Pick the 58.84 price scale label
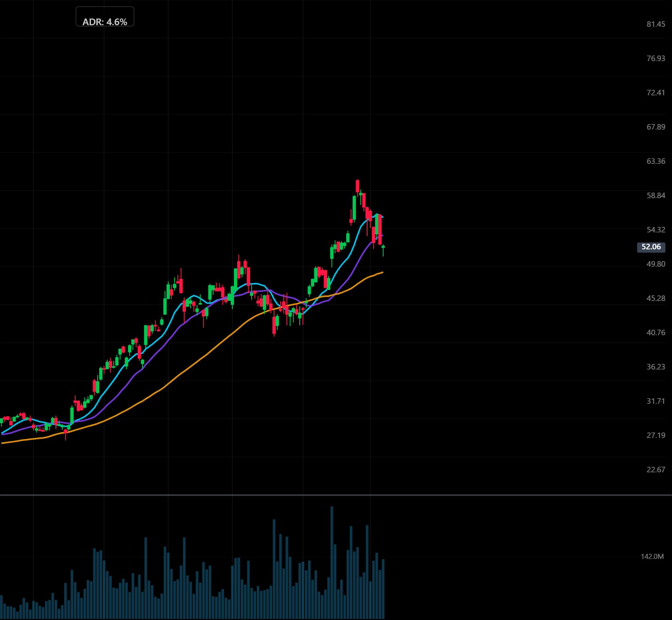 (655, 195)
